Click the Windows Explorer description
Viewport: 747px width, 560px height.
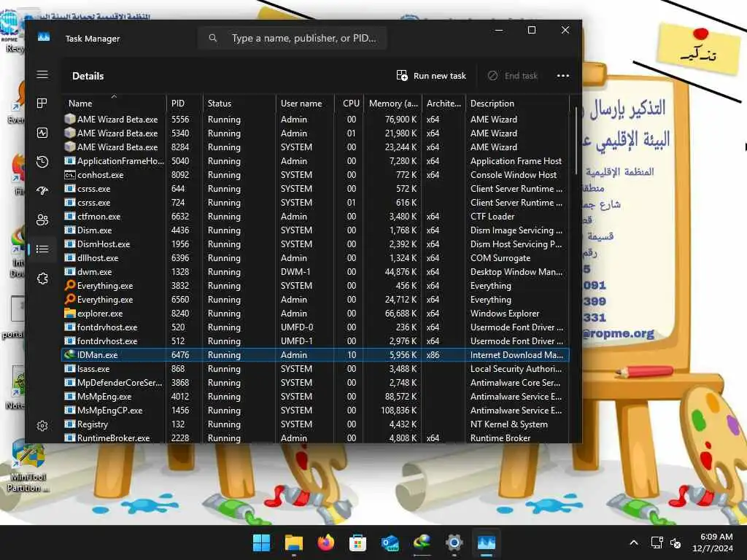click(x=505, y=314)
